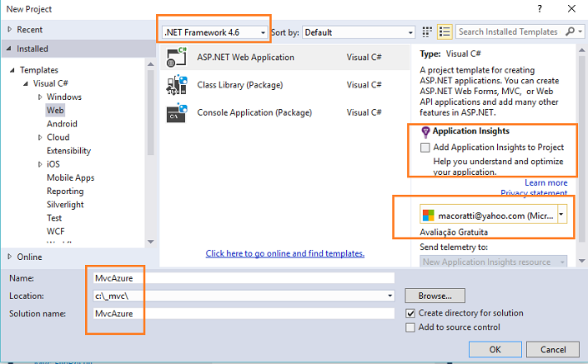This screenshot has height=364, width=588.
Task: Click the details pane scrollbar up arrow
Action: tap(582, 50)
